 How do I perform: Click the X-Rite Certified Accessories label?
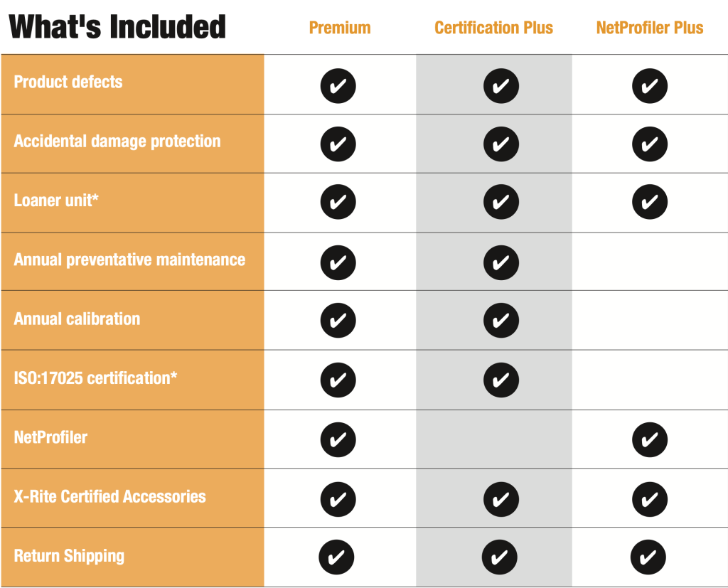click(x=110, y=496)
